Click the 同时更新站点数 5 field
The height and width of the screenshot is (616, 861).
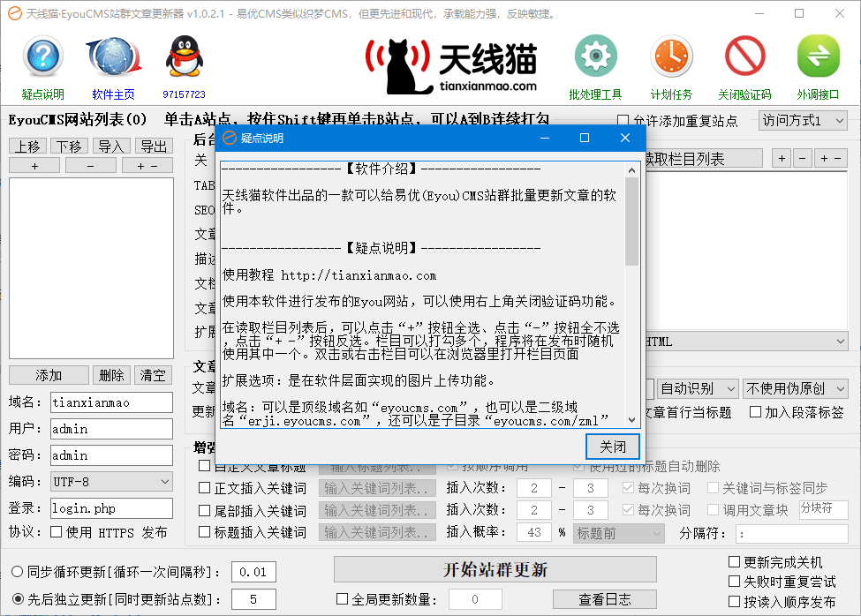253,599
